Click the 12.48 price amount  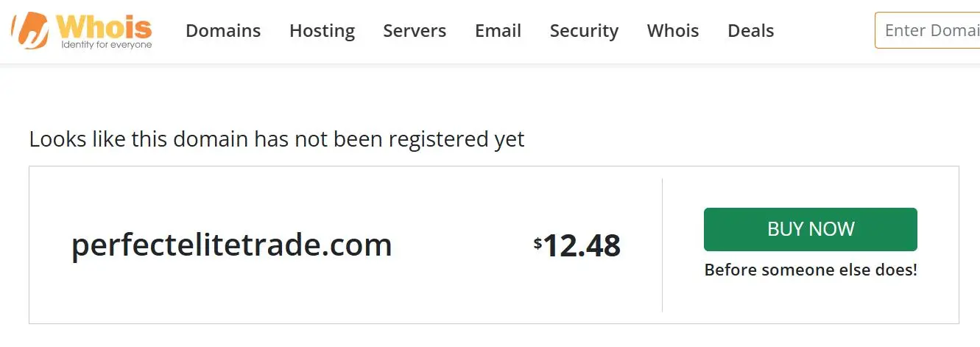pos(582,245)
